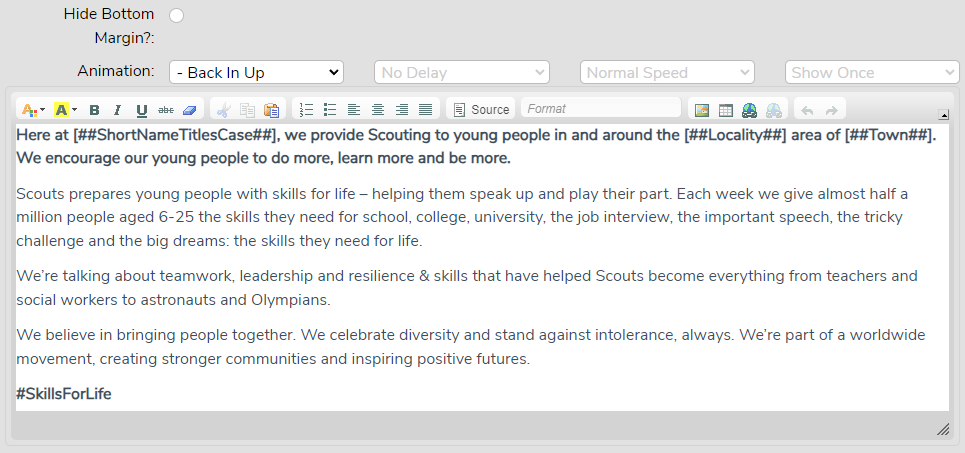Click the [##Town##] placeholder text
Screen dimensions: 965x453
click(889, 135)
